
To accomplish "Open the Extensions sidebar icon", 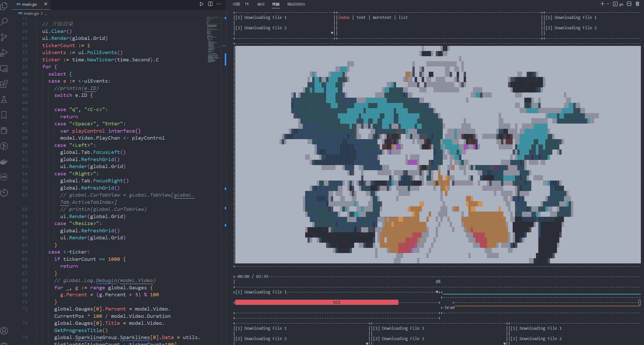I will [x=4, y=84].
